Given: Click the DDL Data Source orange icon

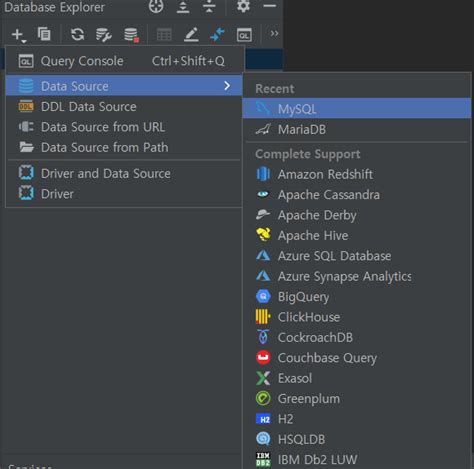Looking at the screenshot, I should pos(26,106).
